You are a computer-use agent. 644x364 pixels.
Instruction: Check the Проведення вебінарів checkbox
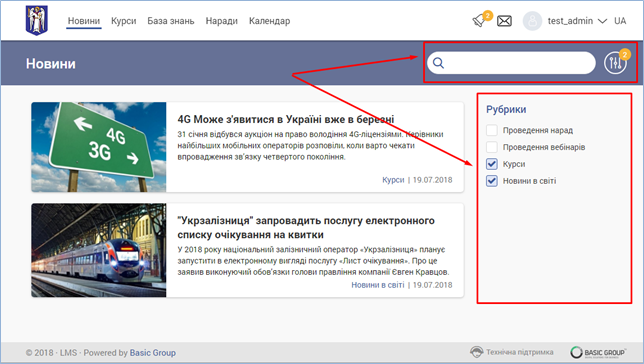pos(492,147)
